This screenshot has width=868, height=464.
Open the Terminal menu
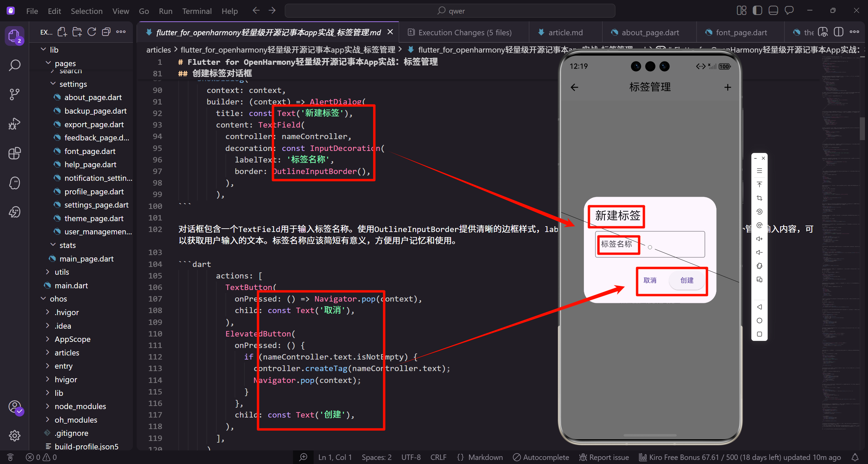pos(197,11)
